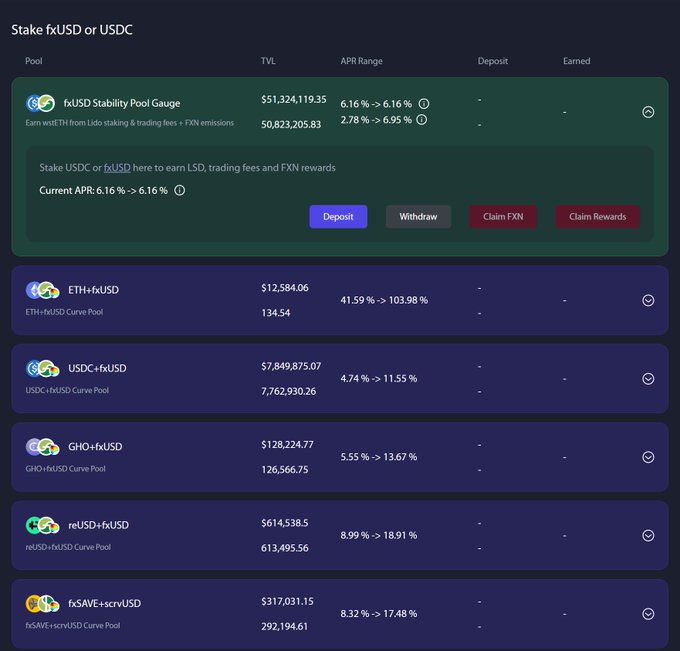Select the ETH+fxUSD pool name
This screenshot has width=680, height=651.
coord(93,290)
